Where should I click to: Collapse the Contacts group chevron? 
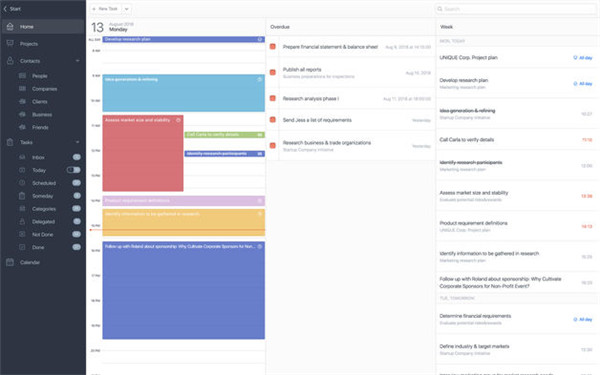[78, 61]
